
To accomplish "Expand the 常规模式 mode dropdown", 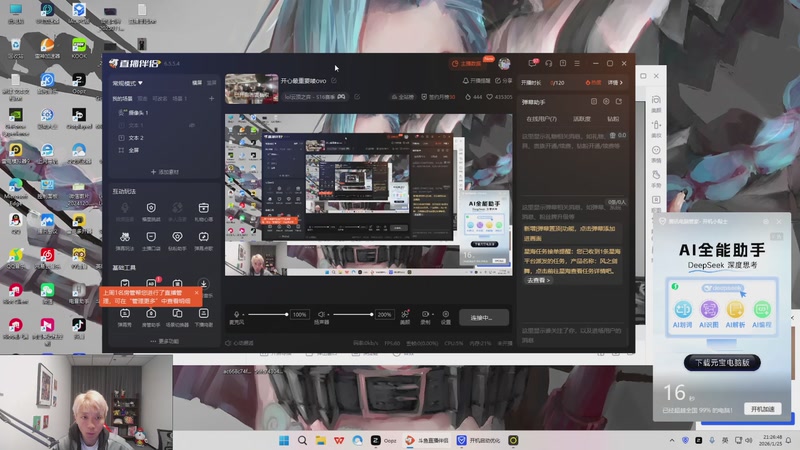I will click(128, 83).
